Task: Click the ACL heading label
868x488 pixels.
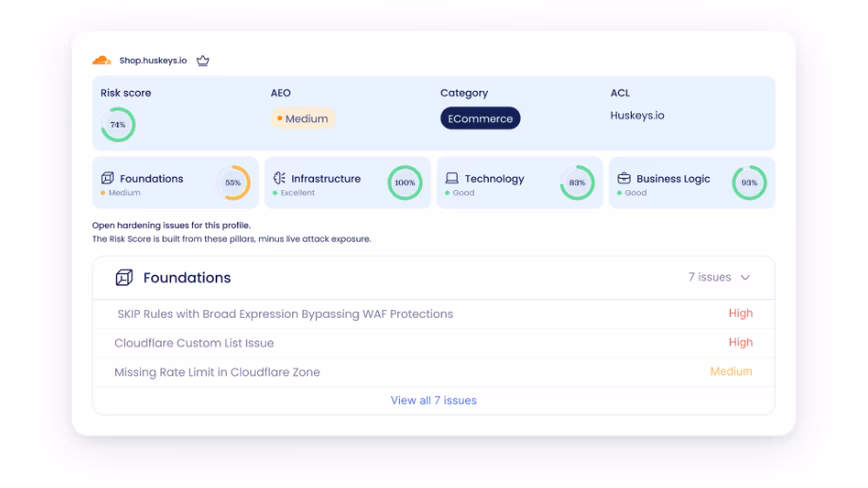Action: click(x=620, y=93)
